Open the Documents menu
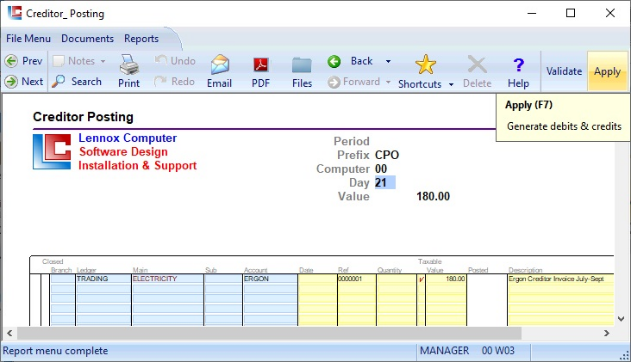 click(x=87, y=39)
